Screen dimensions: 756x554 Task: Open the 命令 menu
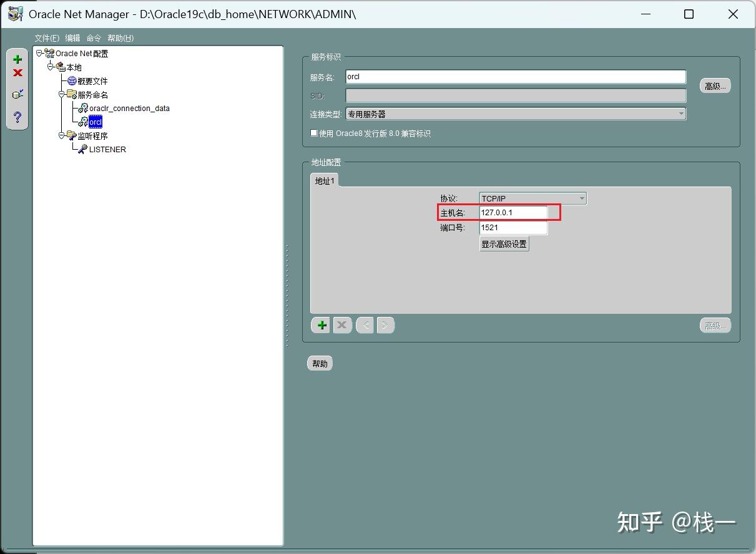click(x=94, y=38)
